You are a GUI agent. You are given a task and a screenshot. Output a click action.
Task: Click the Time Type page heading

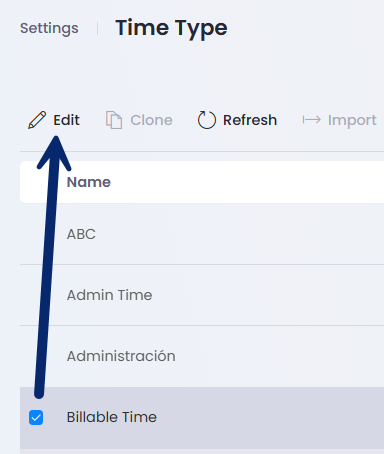point(171,29)
